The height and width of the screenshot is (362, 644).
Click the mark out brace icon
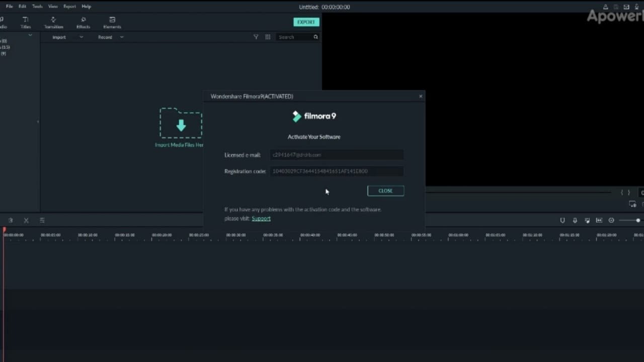click(628, 193)
